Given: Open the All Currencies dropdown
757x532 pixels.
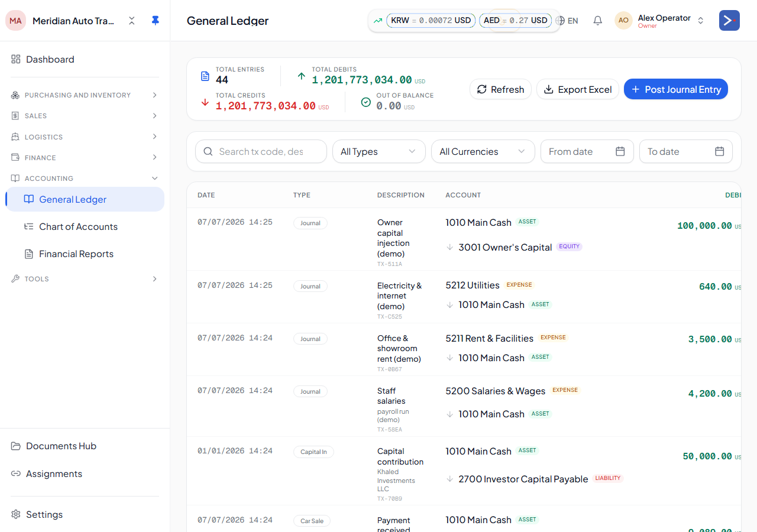Looking at the screenshot, I should pyautogui.click(x=483, y=151).
